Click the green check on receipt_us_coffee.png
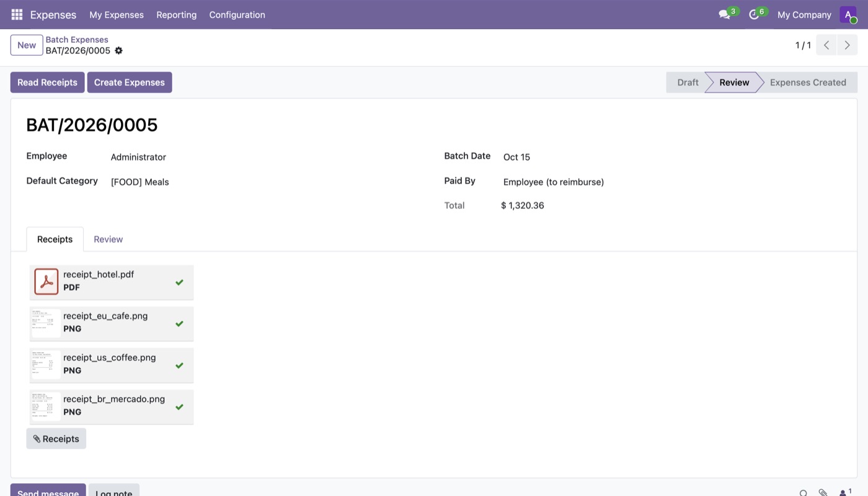 (179, 365)
